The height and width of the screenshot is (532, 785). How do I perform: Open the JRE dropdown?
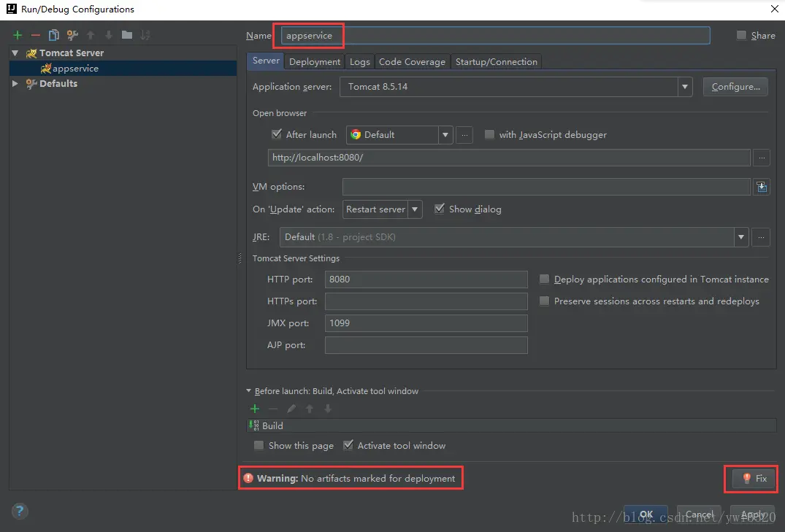point(514,237)
